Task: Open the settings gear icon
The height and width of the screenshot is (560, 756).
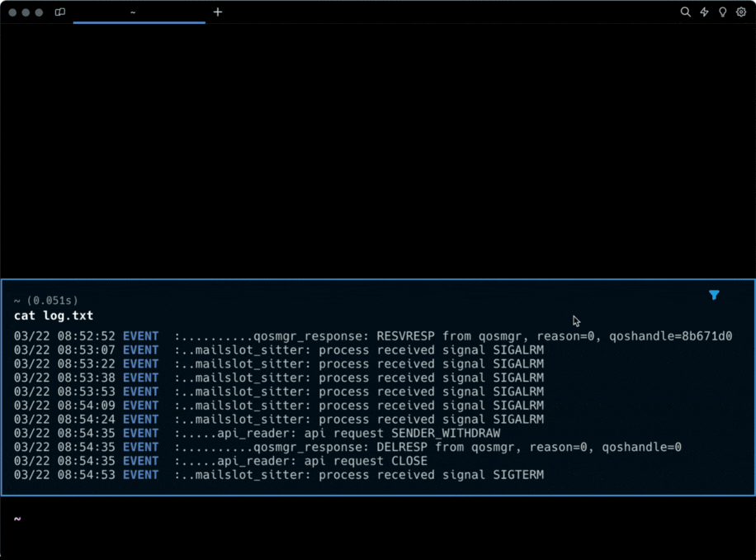Action: pyautogui.click(x=741, y=12)
